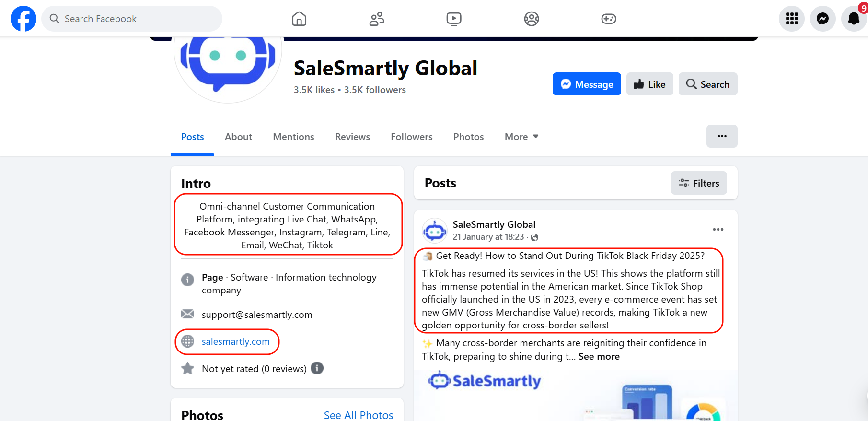Go to Facebook home feed icon

tap(299, 19)
